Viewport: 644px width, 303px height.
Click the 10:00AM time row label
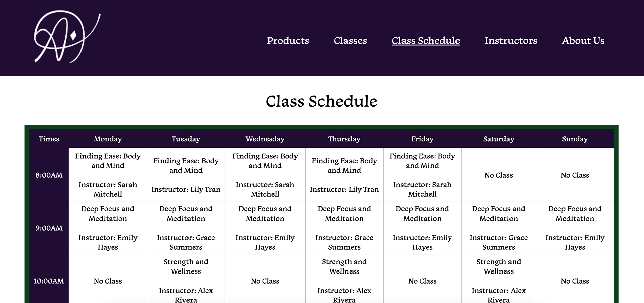[x=49, y=281]
